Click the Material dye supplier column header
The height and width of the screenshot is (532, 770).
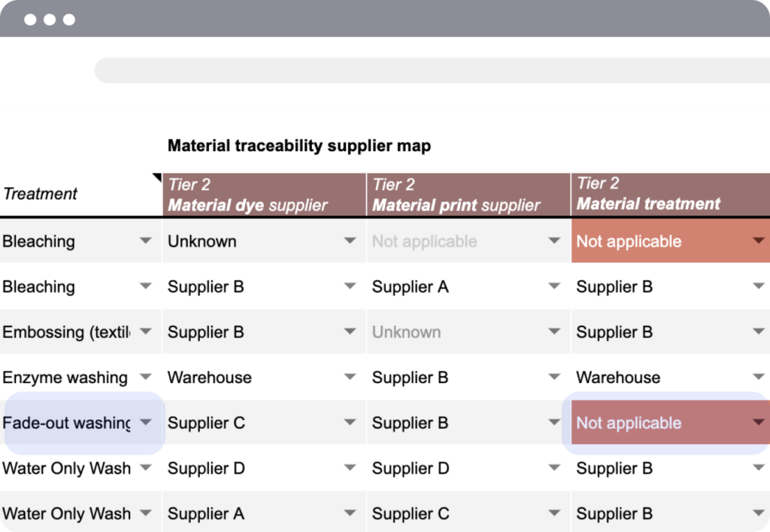pos(264,195)
